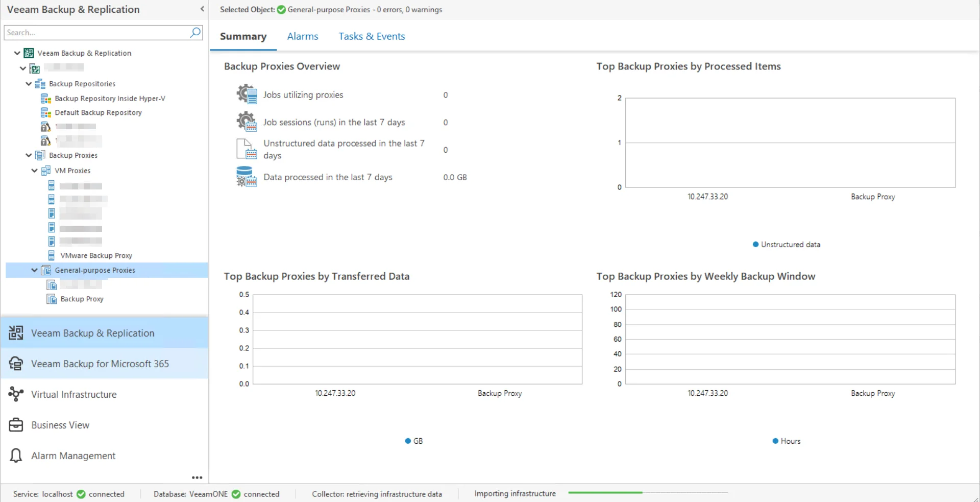980x502 pixels.
Task: Open the more options ellipsis
Action: pyautogui.click(x=197, y=477)
